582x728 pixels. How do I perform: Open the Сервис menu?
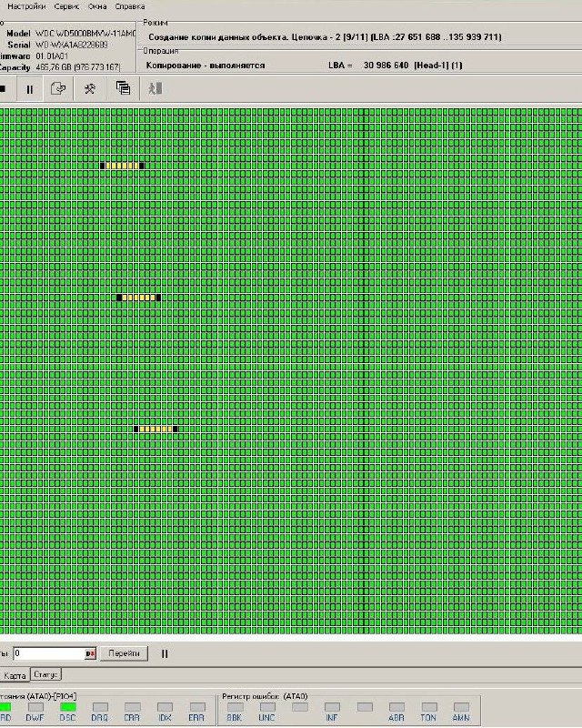(66, 6)
